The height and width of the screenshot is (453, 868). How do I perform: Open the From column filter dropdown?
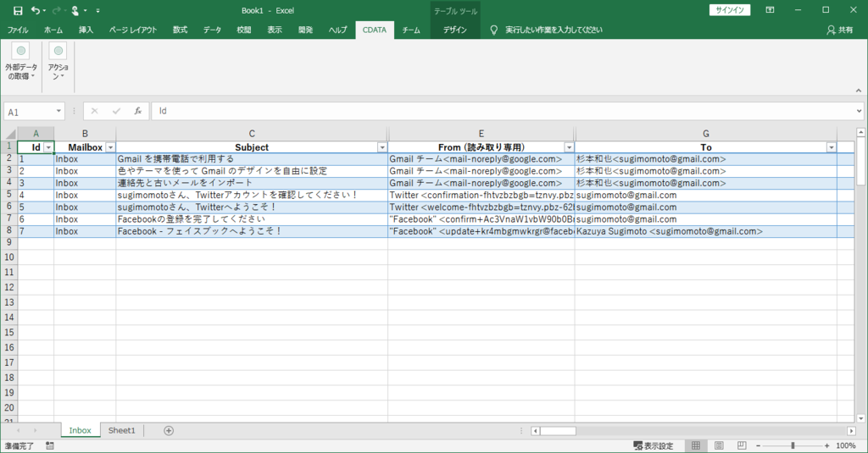[569, 147]
